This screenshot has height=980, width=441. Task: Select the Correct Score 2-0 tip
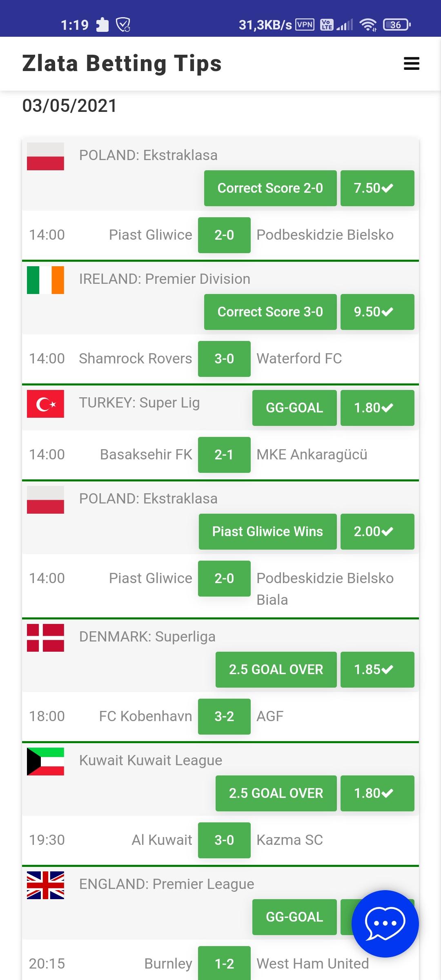270,188
